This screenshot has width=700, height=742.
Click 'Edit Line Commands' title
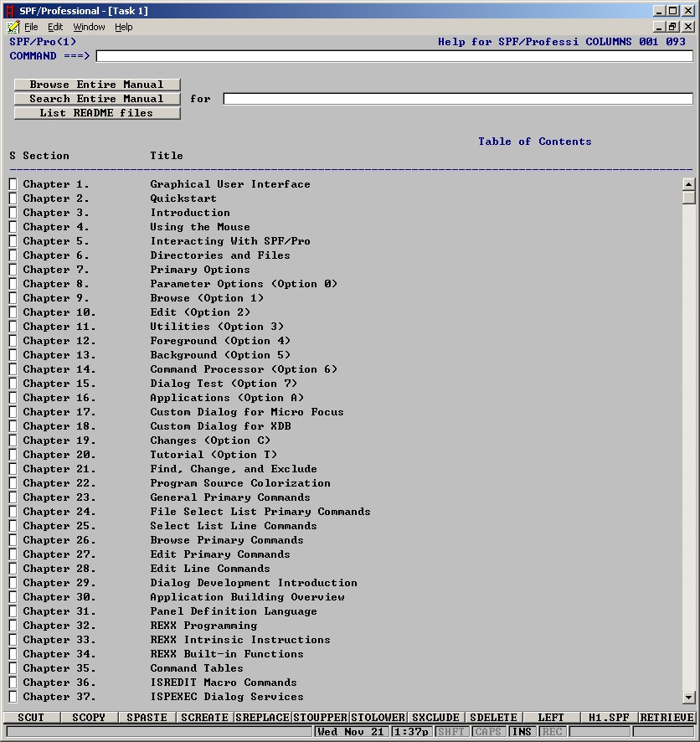tap(210, 569)
